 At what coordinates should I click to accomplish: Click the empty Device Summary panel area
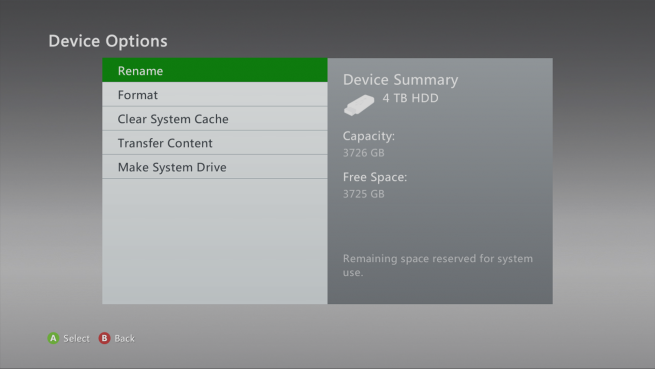coord(440,226)
